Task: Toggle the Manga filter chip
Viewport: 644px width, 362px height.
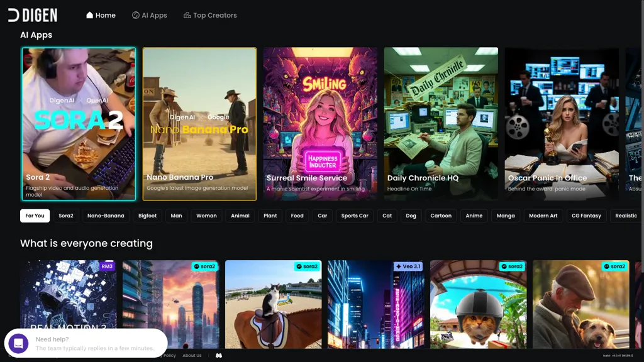Action: point(506,216)
